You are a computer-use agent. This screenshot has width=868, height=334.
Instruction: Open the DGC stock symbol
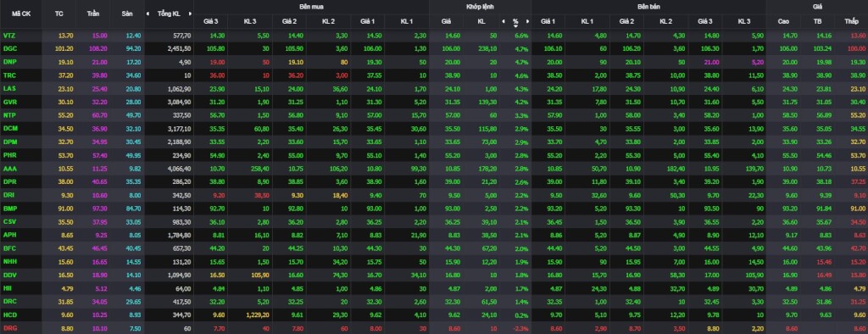(10, 48)
